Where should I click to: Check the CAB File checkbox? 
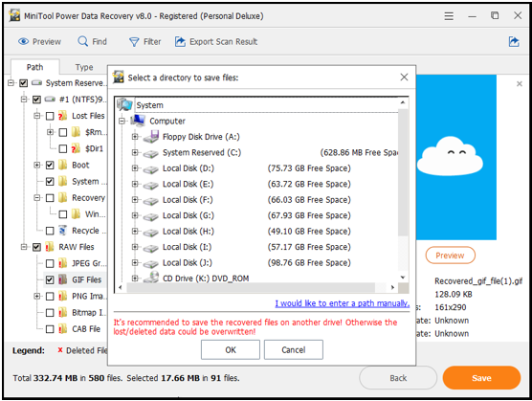(x=50, y=329)
